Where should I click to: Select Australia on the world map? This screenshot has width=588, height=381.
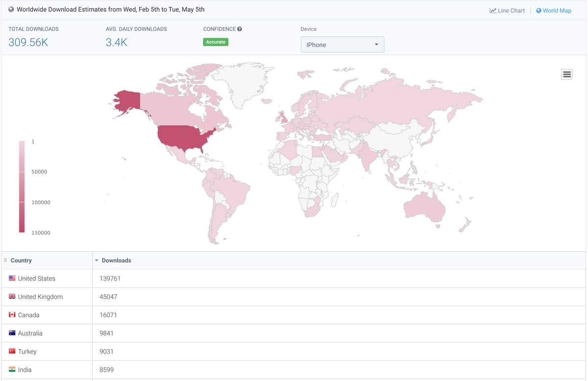pos(424,208)
